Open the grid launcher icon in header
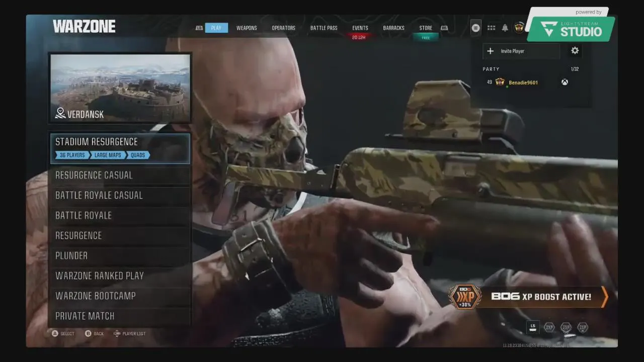This screenshot has height=362, width=644. tap(492, 28)
